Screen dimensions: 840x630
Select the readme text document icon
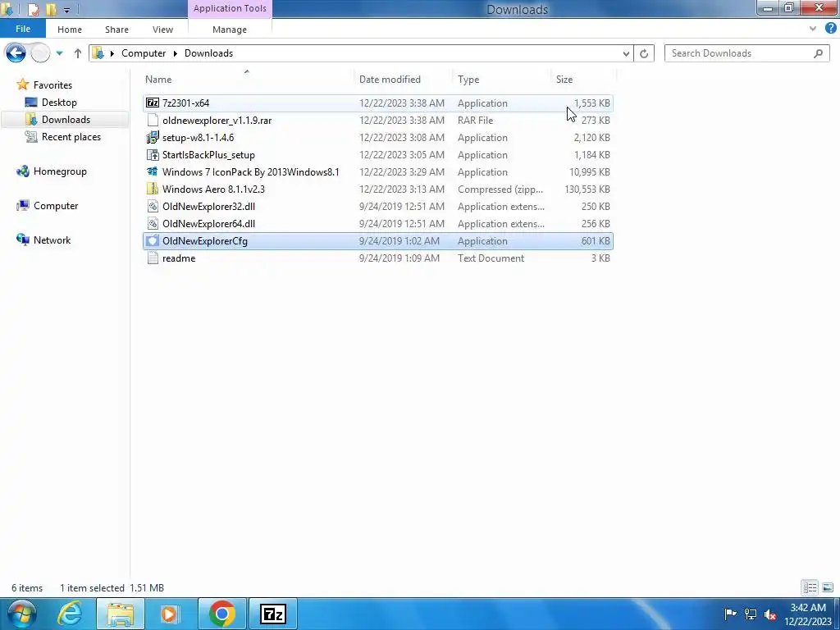pyautogui.click(x=153, y=258)
